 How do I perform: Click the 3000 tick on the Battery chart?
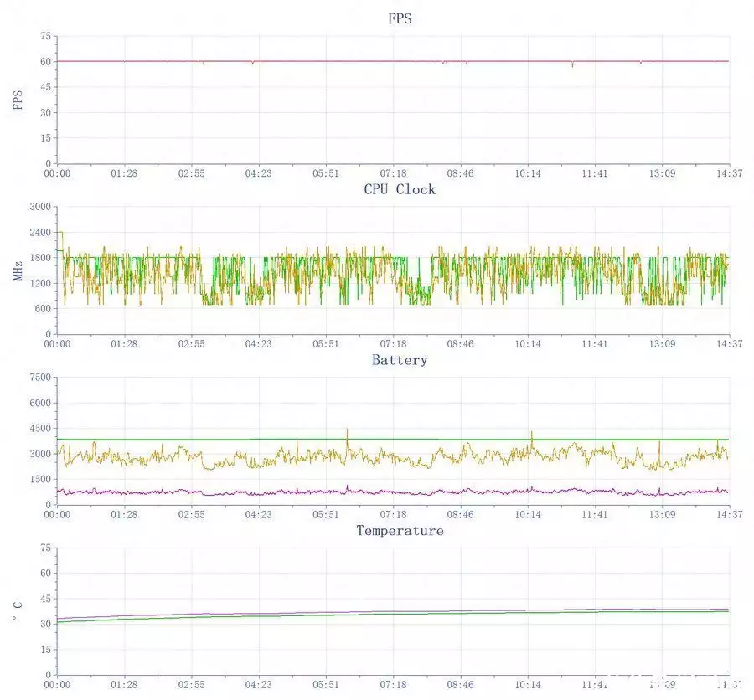pos(40,454)
